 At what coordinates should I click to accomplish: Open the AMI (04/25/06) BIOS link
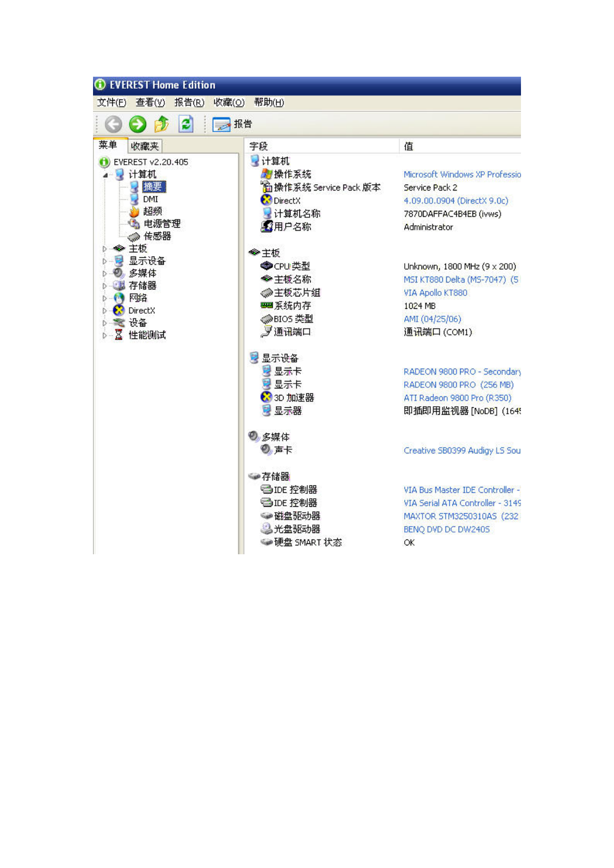coord(432,319)
